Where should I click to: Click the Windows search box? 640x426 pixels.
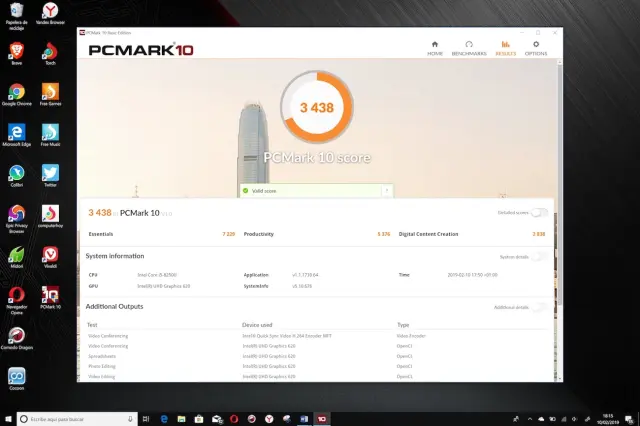80,418
